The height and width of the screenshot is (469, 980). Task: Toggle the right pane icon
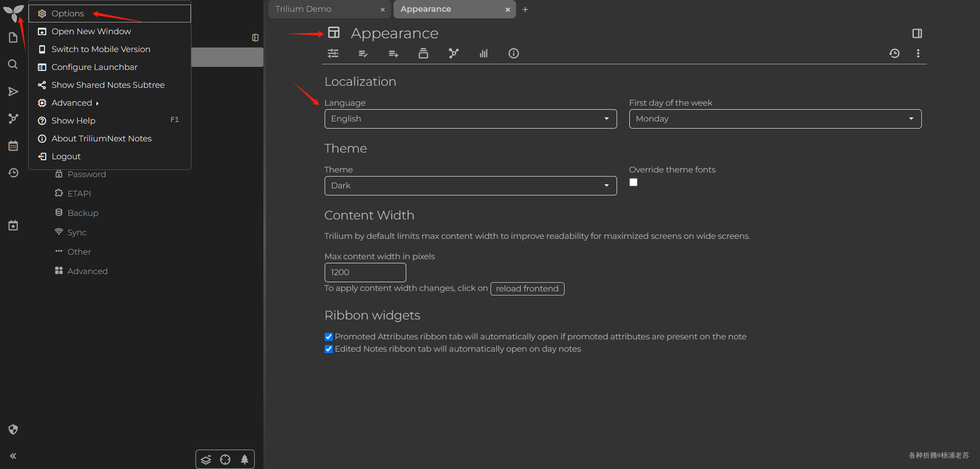pos(917,34)
